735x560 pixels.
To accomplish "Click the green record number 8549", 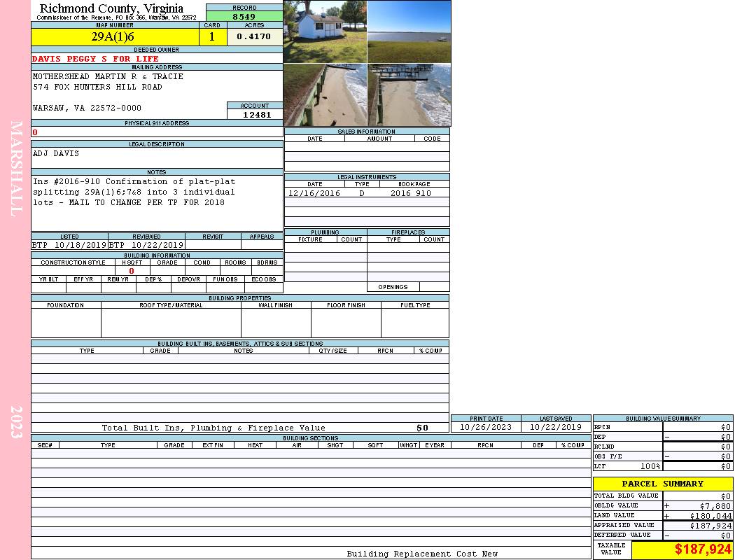I will [x=244, y=17].
